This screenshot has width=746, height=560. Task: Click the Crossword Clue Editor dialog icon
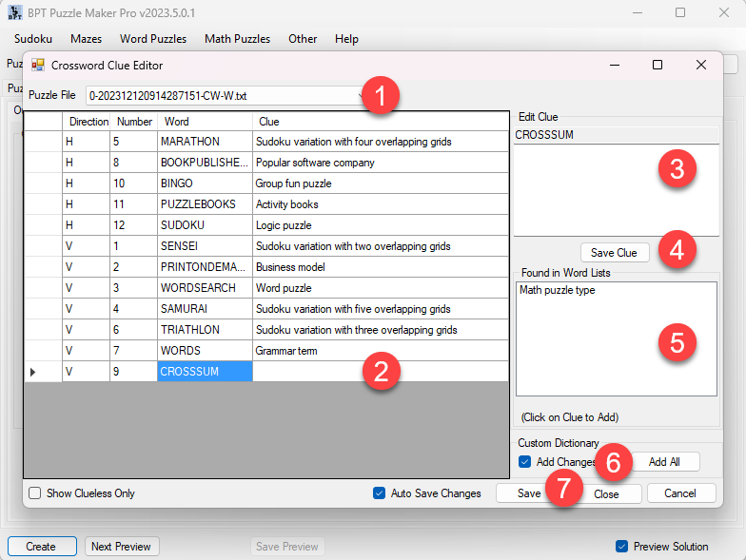tap(38, 66)
